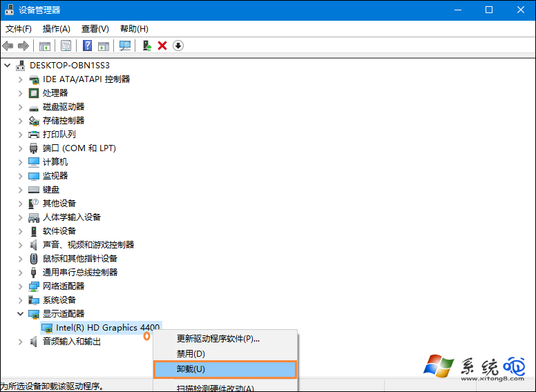This screenshot has width=536, height=392.
Task: Choose 更新驱动程序软件(P)... in context menu
Action: pyautogui.click(x=226, y=339)
